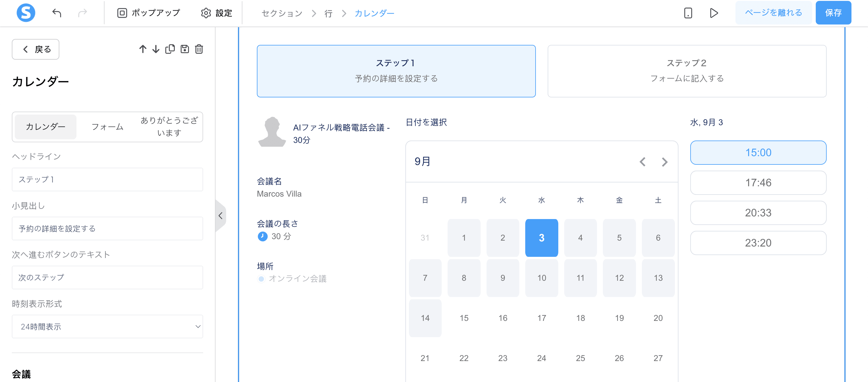Duplicate the calendar element with the copy icon
The height and width of the screenshot is (382, 868).
pos(170,49)
